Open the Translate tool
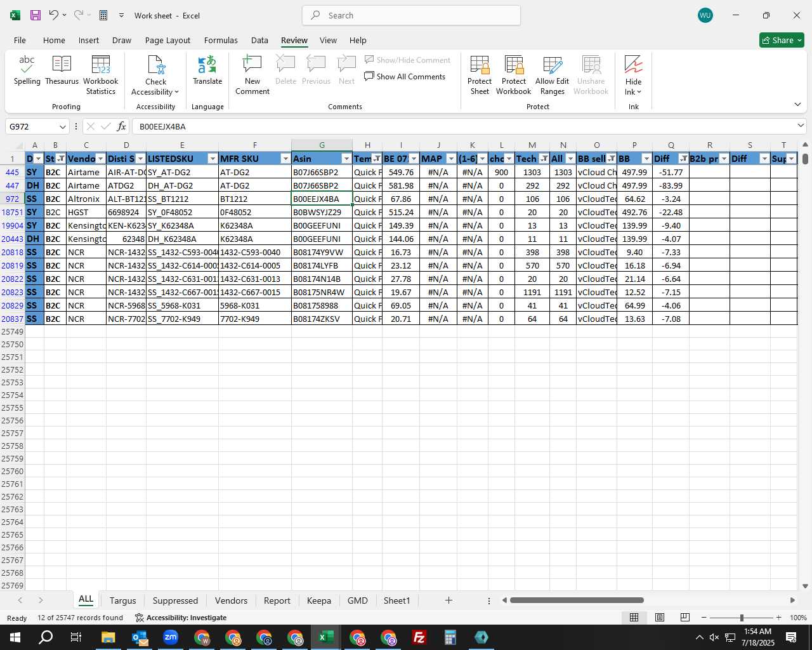812x650 pixels. click(x=207, y=70)
